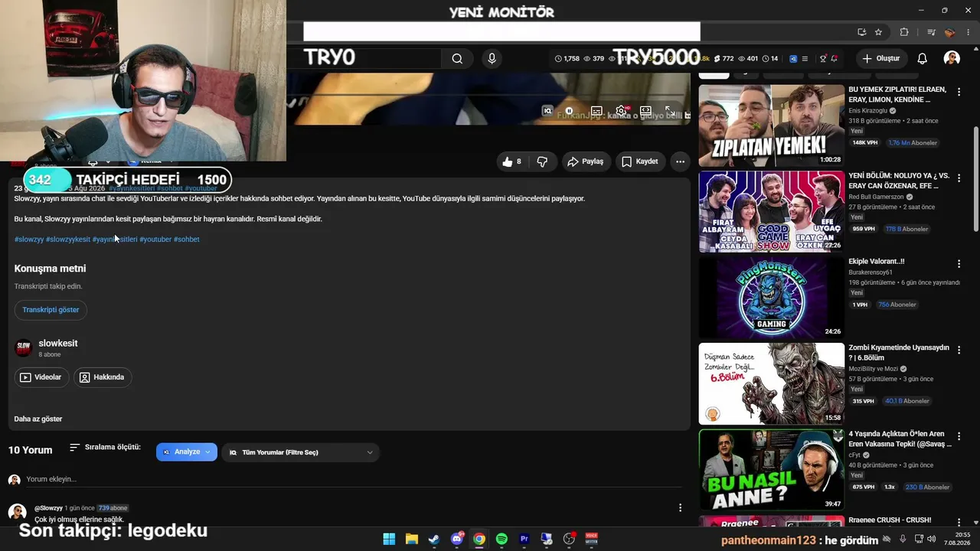Open the channel's Videolar page

pyautogui.click(x=42, y=377)
